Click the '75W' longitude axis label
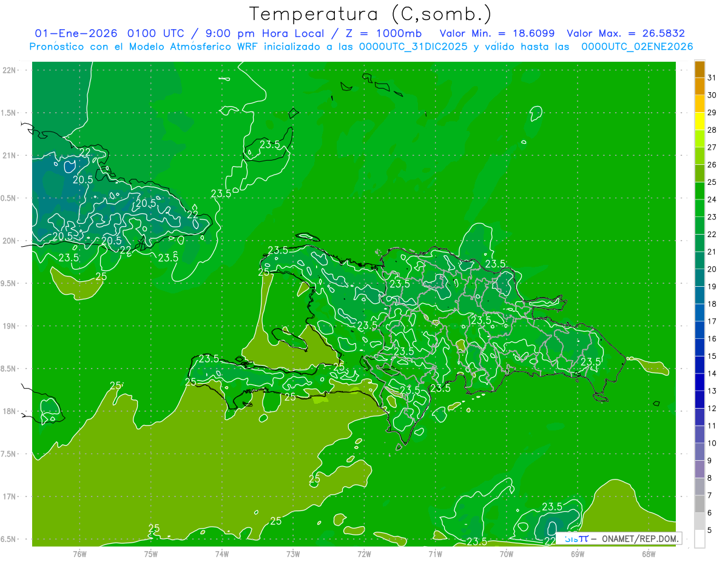This screenshot has height=562, width=728. (x=151, y=554)
